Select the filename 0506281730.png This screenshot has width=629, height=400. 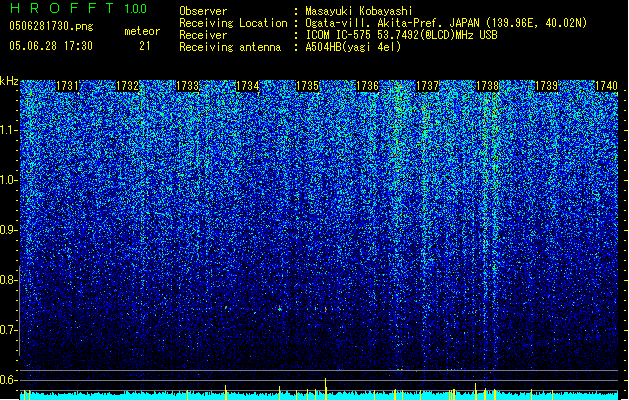click(x=51, y=26)
